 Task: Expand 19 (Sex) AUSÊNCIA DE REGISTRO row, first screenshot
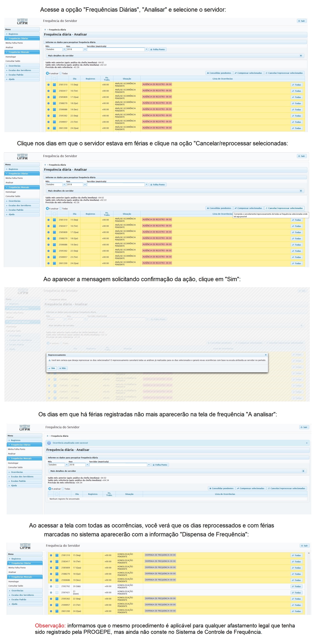48,110
